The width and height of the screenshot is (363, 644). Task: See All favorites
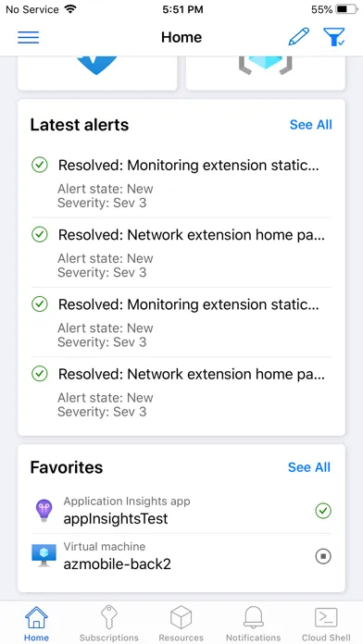pos(309,467)
